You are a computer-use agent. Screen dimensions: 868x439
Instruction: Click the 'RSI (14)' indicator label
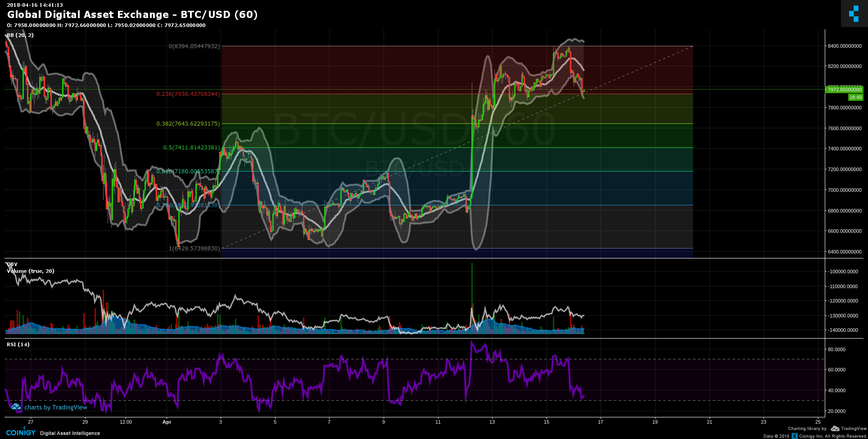point(18,344)
